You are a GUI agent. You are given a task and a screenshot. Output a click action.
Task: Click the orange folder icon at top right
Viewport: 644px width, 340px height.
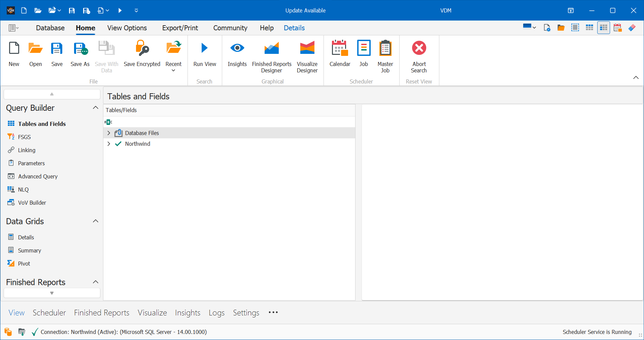(561, 28)
